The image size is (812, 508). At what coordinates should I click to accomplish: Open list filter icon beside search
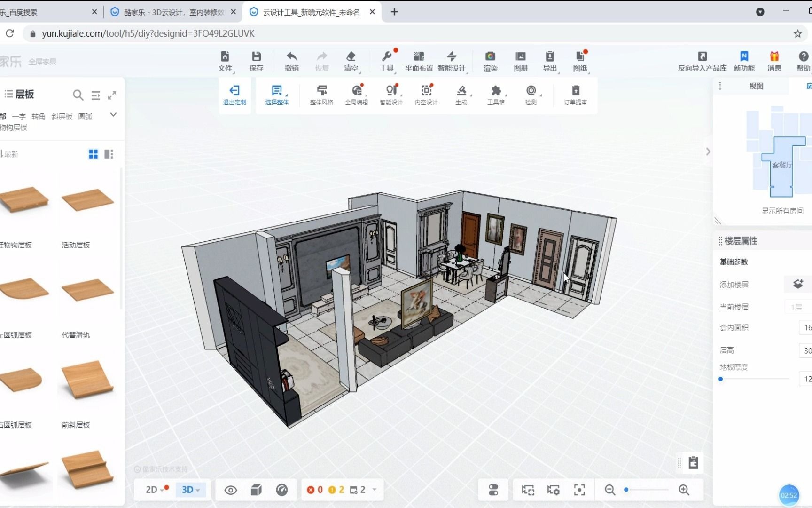pyautogui.click(x=96, y=95)
